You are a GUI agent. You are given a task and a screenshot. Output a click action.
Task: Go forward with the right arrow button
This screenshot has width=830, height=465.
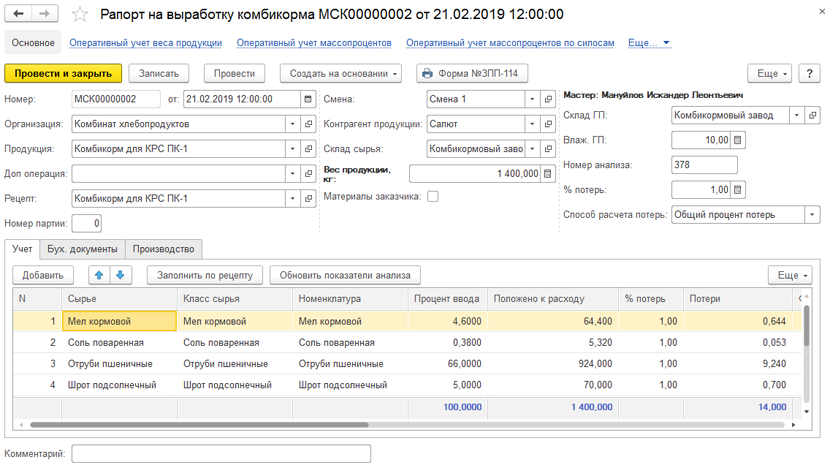[45, 14]
